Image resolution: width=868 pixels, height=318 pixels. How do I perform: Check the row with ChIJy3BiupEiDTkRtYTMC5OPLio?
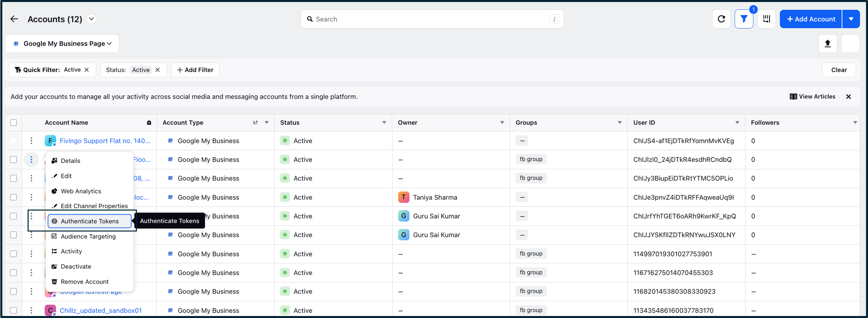[14, 178]
